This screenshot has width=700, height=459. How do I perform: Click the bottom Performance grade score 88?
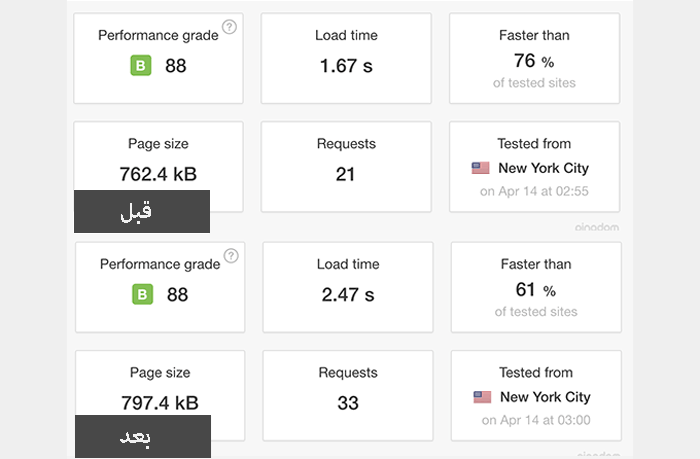pyautogui.click(x=177, y=295)
